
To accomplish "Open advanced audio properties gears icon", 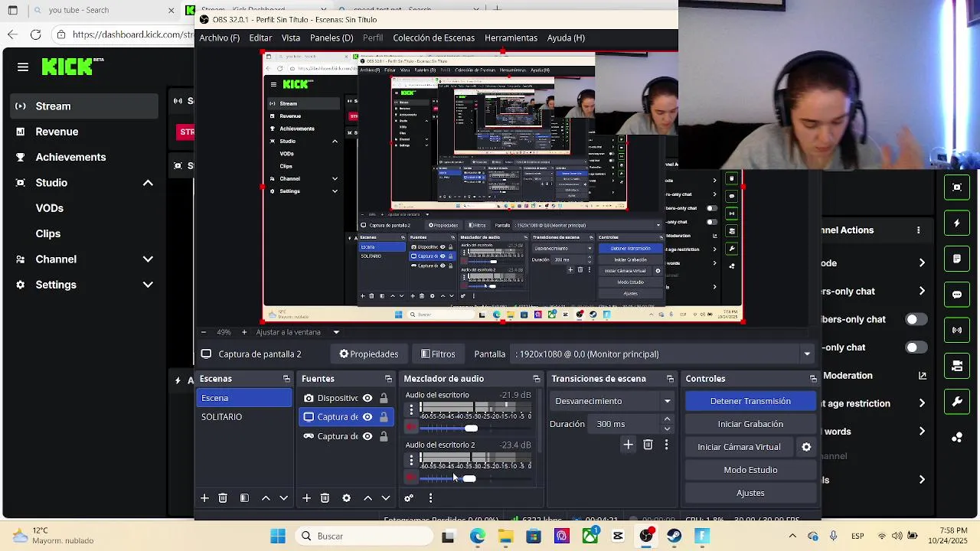I will point(409,498).
